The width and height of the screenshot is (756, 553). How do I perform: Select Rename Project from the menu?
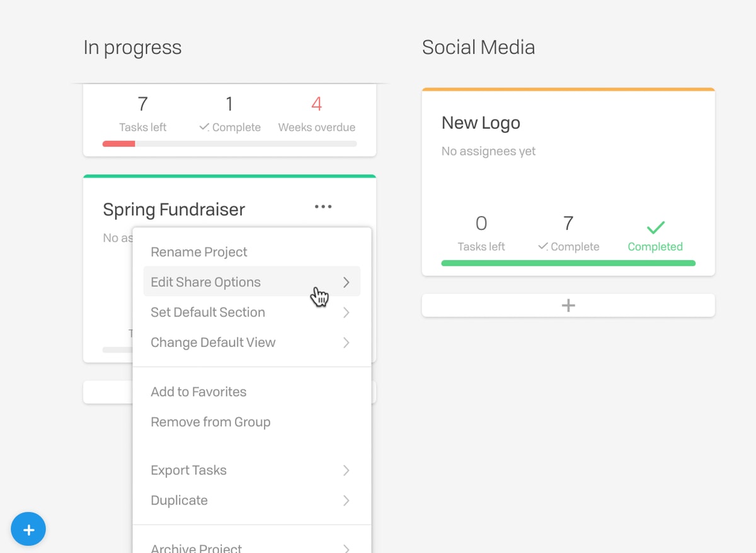pos(199,252)
